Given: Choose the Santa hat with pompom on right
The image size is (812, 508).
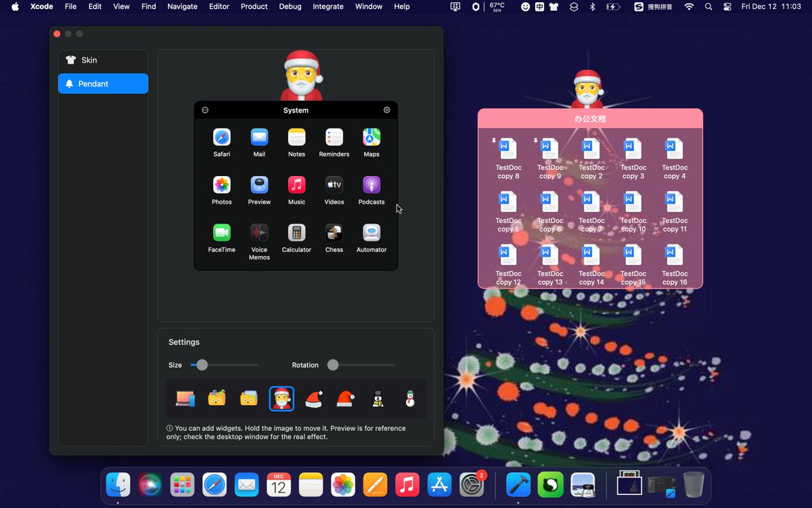Looking at the screenshot, I should pyautogui.click(x=346, y=399).
